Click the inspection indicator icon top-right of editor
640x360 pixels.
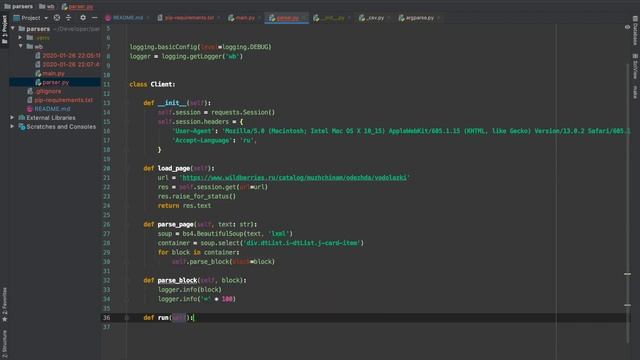coord(627,27)
